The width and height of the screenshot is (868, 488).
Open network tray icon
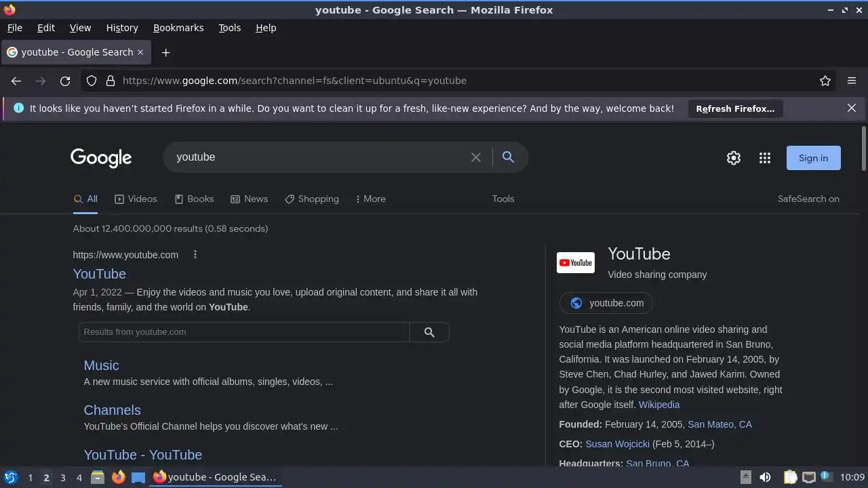coord(808,477)
